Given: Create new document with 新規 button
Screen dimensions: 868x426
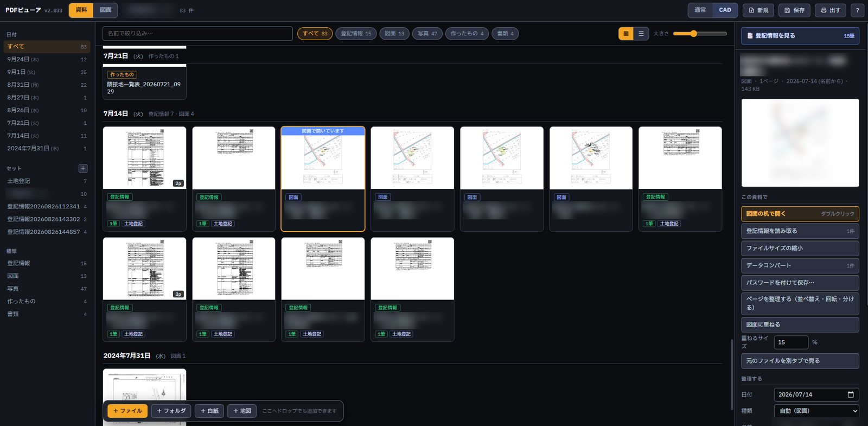Looking at the screenshot, I should (758, 10).
